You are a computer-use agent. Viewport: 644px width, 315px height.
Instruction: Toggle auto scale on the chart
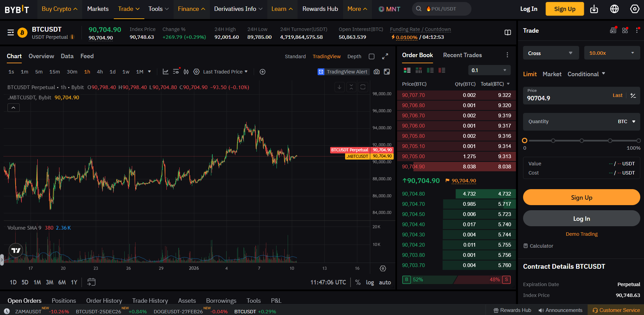coord(385,282)
